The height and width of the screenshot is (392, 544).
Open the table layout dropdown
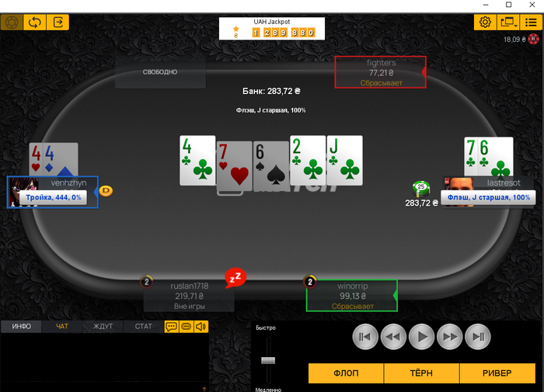pyautogui.click(x=508, y=23)
